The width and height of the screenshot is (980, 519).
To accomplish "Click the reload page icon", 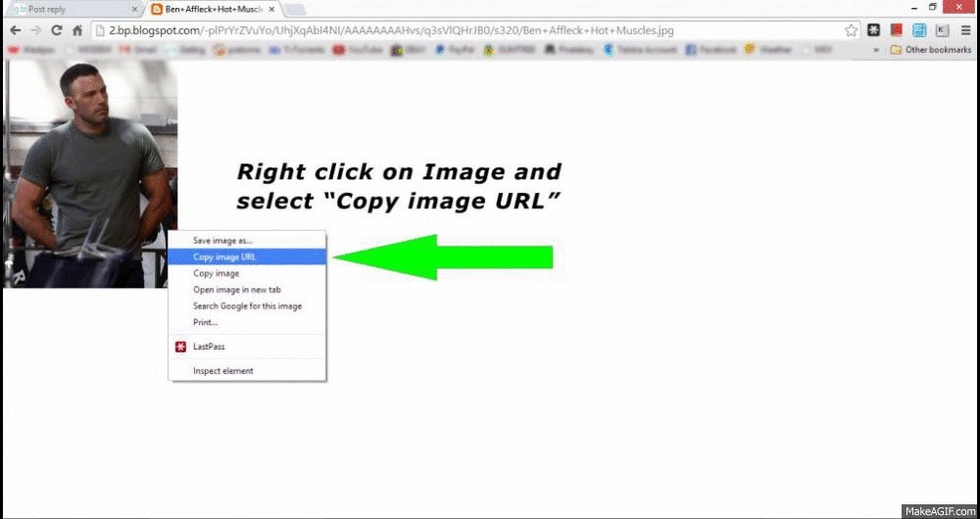I will click(x=57, y=30).
